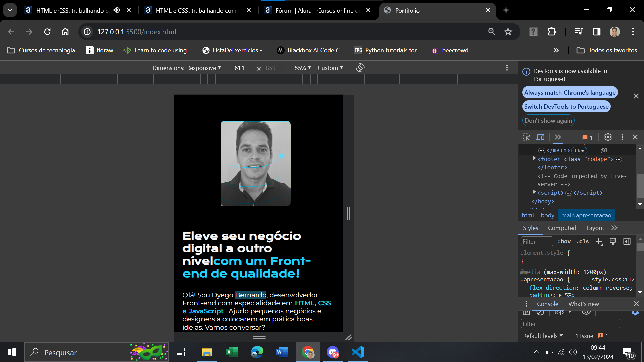644x362 pixels.
Task: Select body in the breadcrumb trail
Action: (547, 215)
